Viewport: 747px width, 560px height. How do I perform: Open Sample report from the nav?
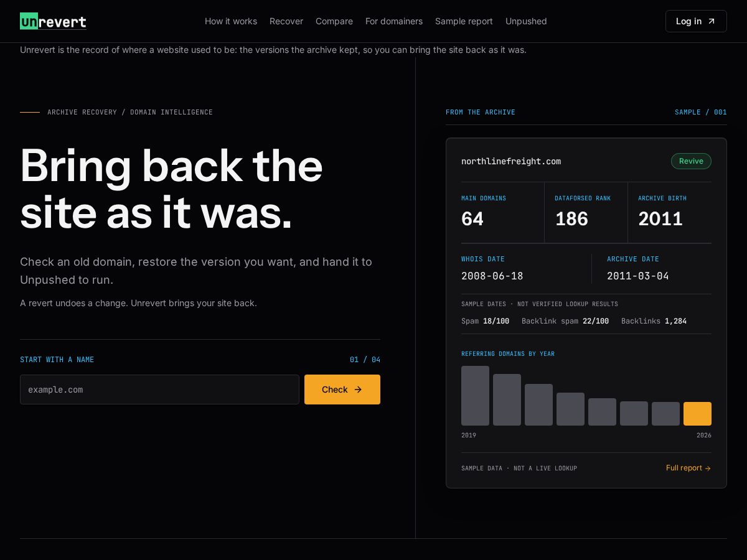[464, 21]
